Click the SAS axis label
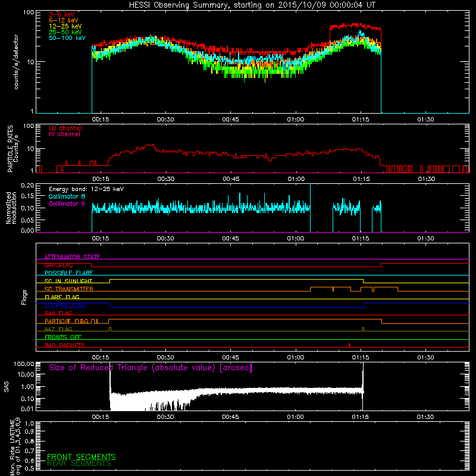476x476 pixels. [x=6, y=387]
